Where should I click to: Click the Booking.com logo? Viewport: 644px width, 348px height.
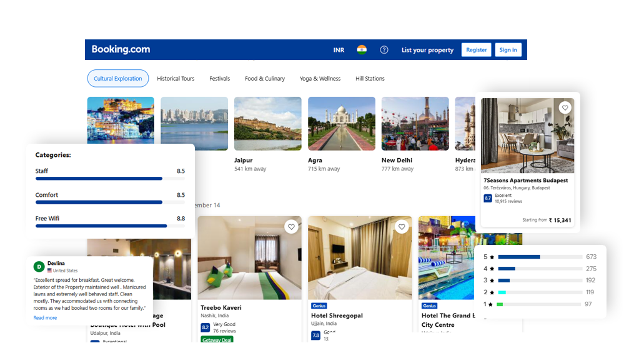coord(121,49)
